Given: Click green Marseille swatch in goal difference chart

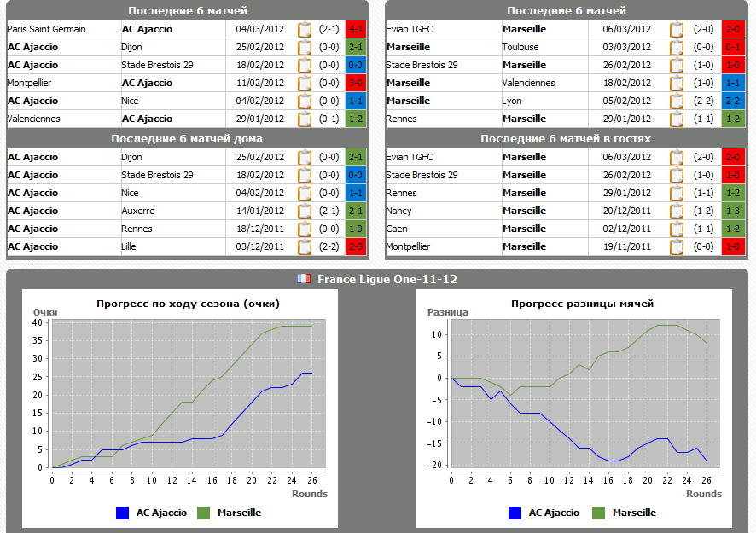Looking at the screenshot, I should pos(598,513).
